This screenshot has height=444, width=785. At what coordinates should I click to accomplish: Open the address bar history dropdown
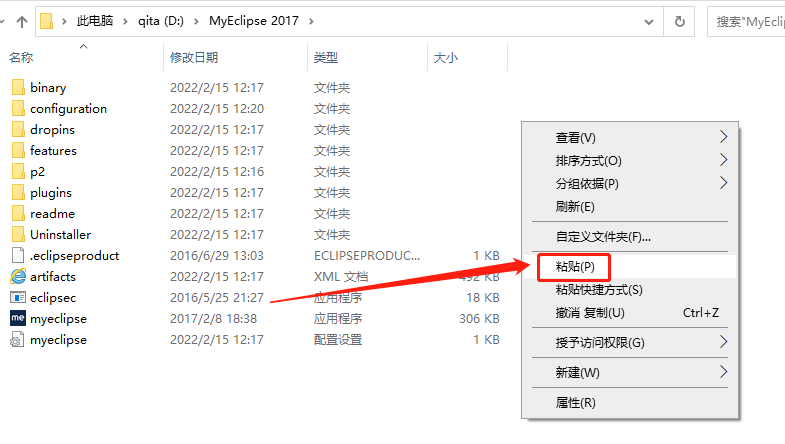(649, 22)
